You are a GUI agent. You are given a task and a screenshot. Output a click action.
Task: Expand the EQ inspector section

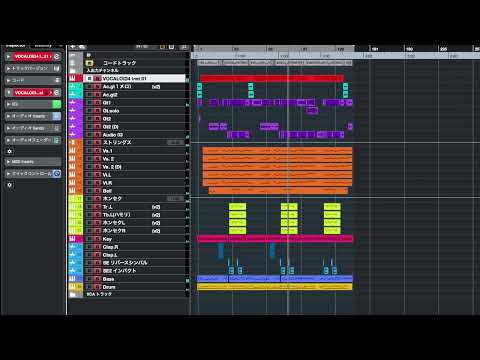(x=9, y=104)
